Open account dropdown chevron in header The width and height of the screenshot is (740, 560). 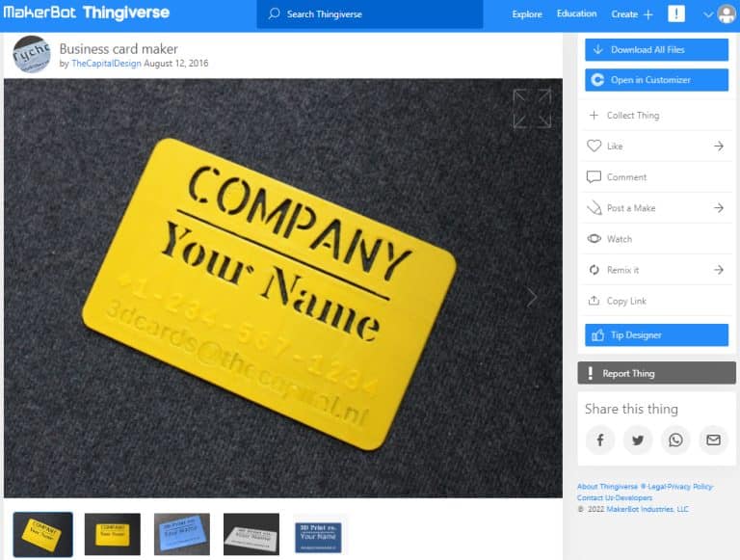(x=709, y=14)
